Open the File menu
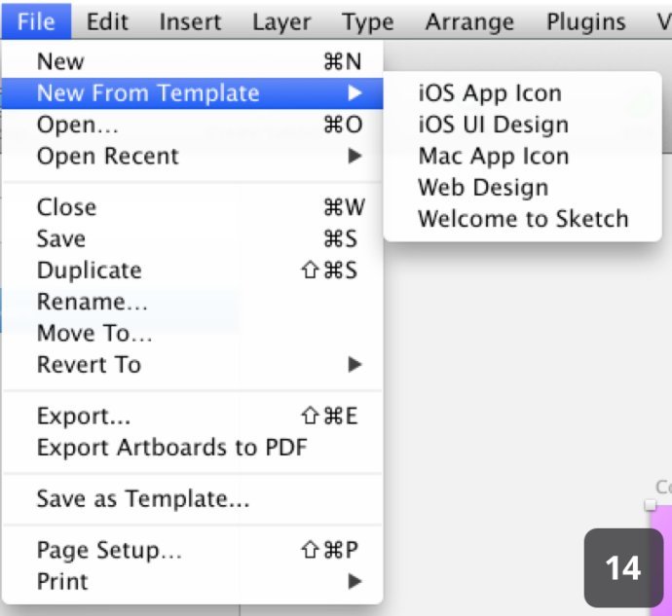Screen dimensions: 672x616 [x=36, y=21]
